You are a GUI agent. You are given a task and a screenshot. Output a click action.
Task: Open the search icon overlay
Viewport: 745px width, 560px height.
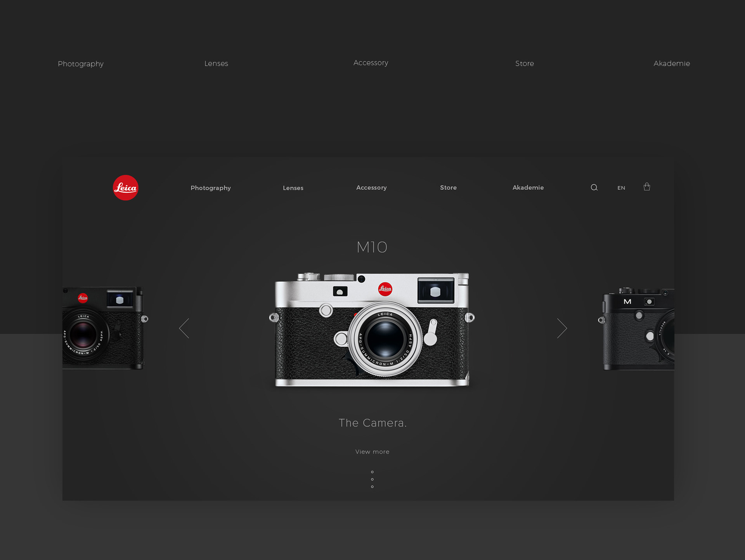coord(593,188)
